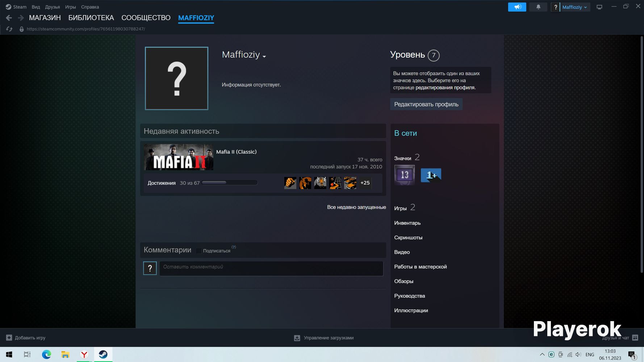Click the large profile avatar picture

(x=176, y=78)
